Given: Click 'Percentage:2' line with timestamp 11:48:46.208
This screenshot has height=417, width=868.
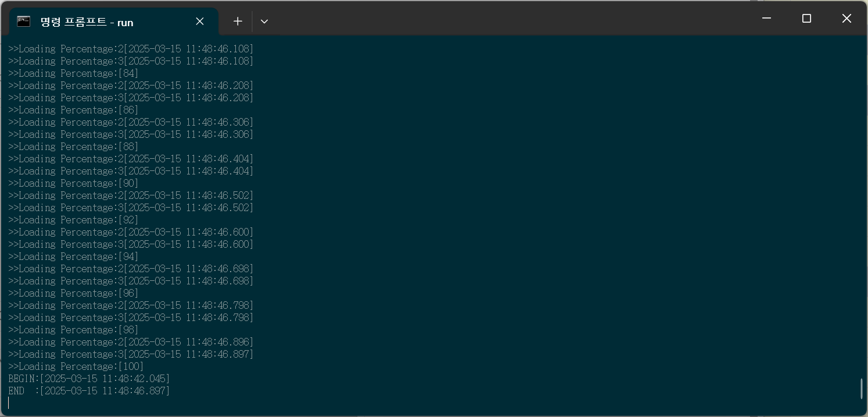Looking at the screenshot, I should [x=131, y=85].
